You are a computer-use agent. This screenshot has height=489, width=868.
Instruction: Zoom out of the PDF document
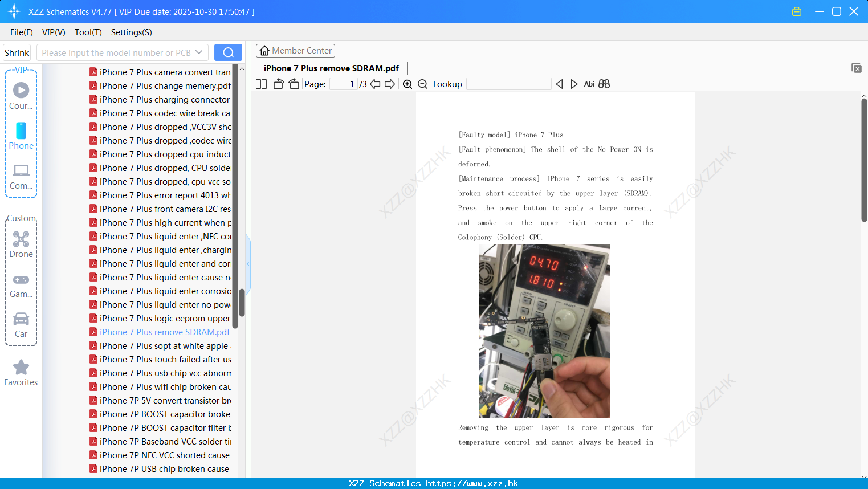pos(422,84)
